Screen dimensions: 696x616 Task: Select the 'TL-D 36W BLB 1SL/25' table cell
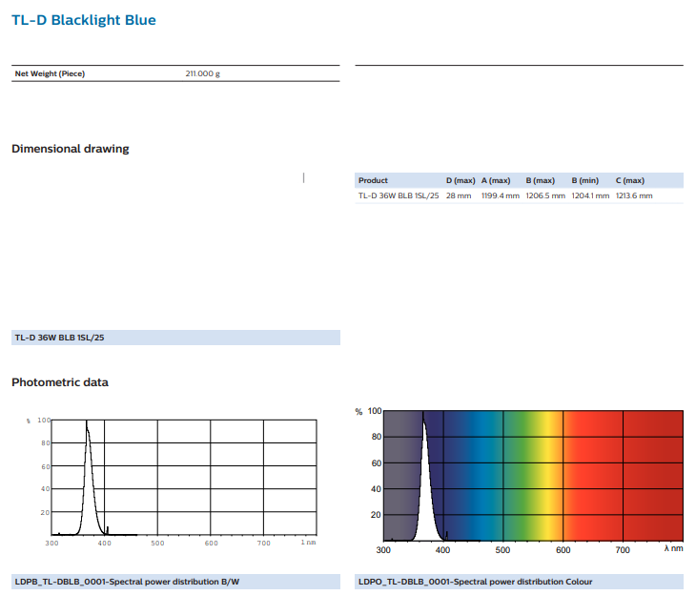[x=399, y=195]
